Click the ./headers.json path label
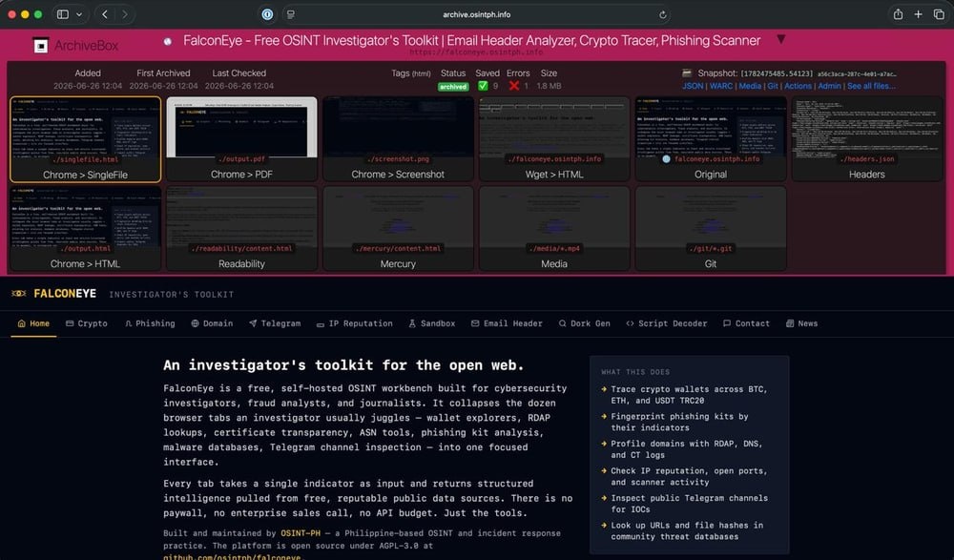Viewport: 954px width, 560px height. coord(867,159)
